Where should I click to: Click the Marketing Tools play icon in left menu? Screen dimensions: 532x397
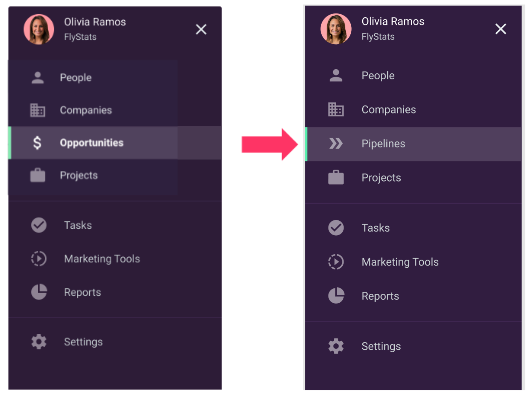[39, 259]
